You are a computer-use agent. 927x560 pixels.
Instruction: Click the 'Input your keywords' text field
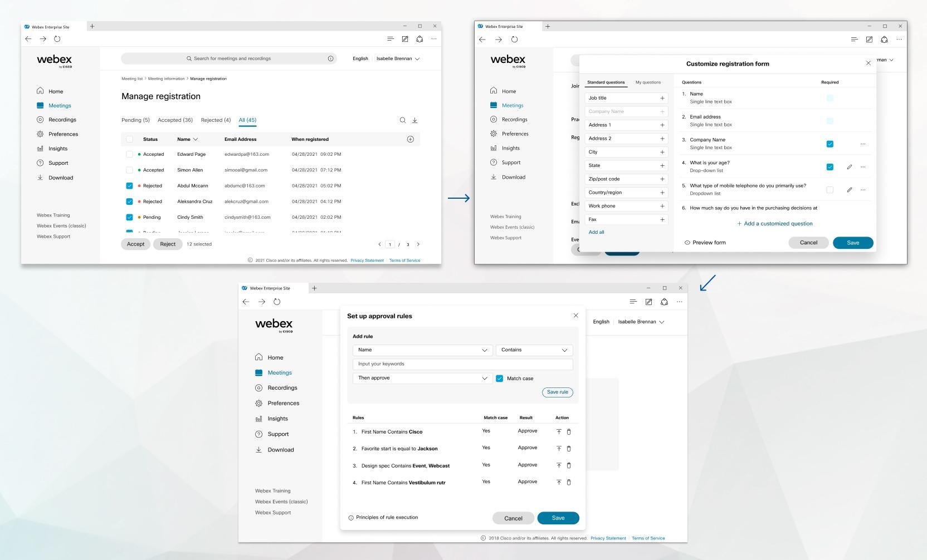pos(462,364)
